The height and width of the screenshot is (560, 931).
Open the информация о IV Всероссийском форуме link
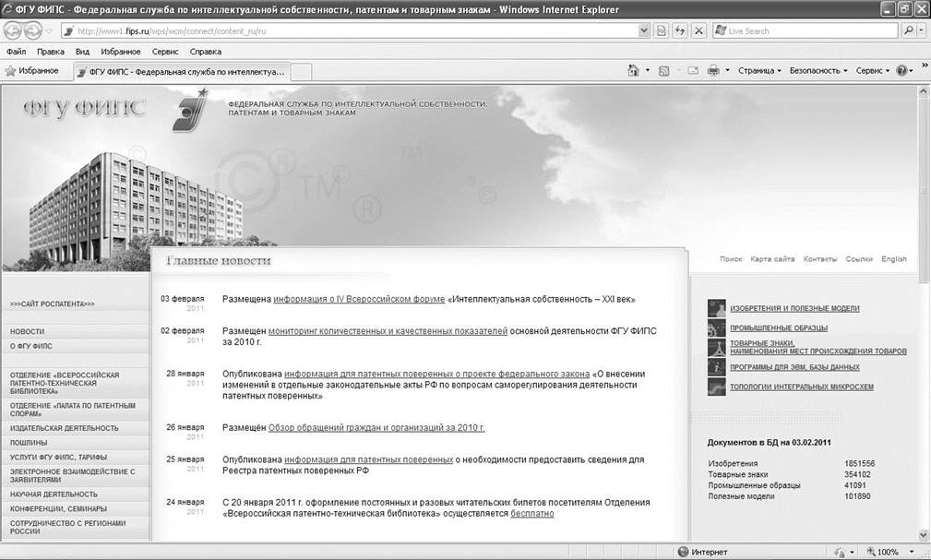pyautogui.click(x=359, y=299)
